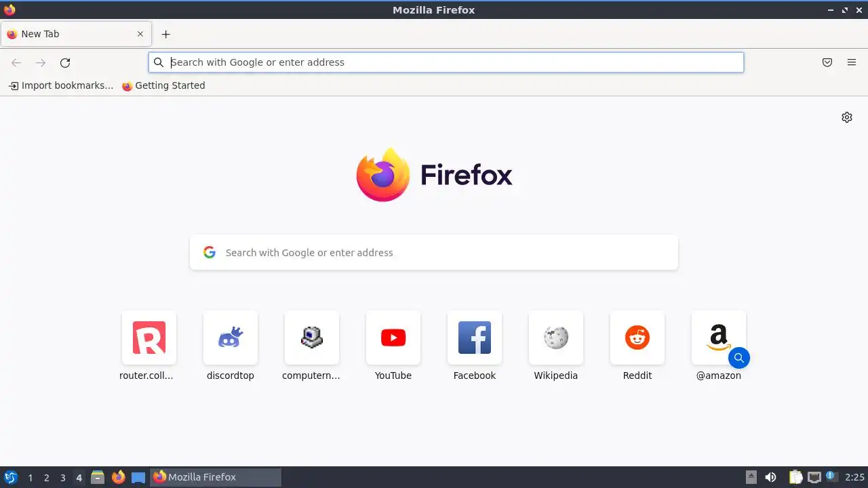The height and width of the screenshot is (488, 868).
Task: Open the Save to Pocket icon
Action: (827, 62)
